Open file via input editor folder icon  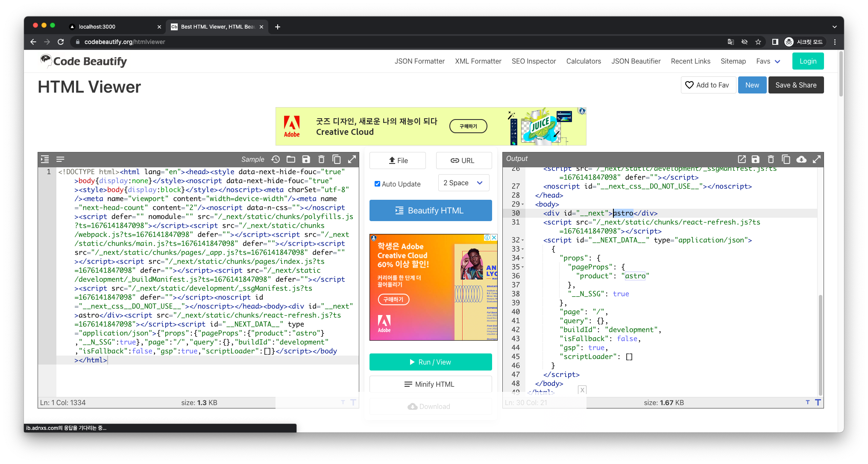(x=291, y=159)
